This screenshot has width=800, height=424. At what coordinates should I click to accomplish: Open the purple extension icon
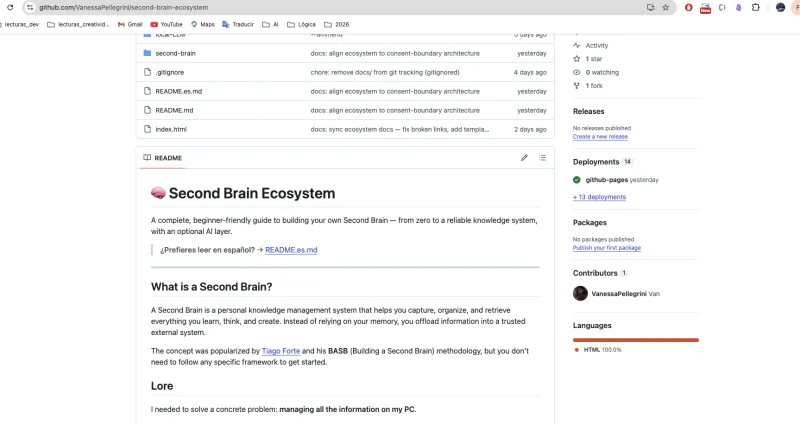click(738, 7)
